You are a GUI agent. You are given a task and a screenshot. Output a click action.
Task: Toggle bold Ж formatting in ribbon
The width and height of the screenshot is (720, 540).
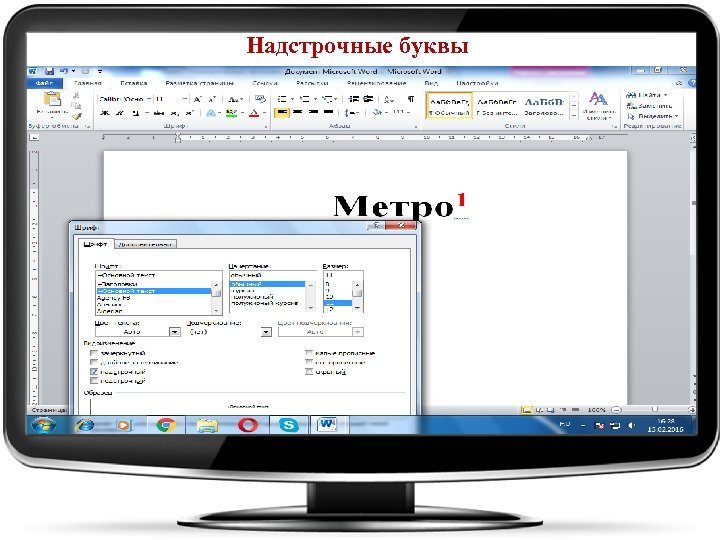tap(105, 113)
